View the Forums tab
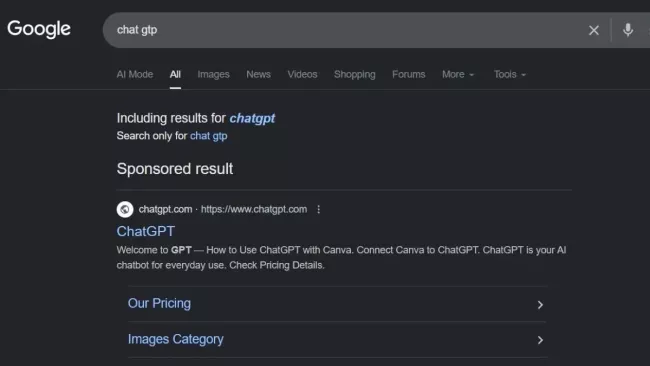The width and height of the screenshot is (650, 366). pos(408,74)
